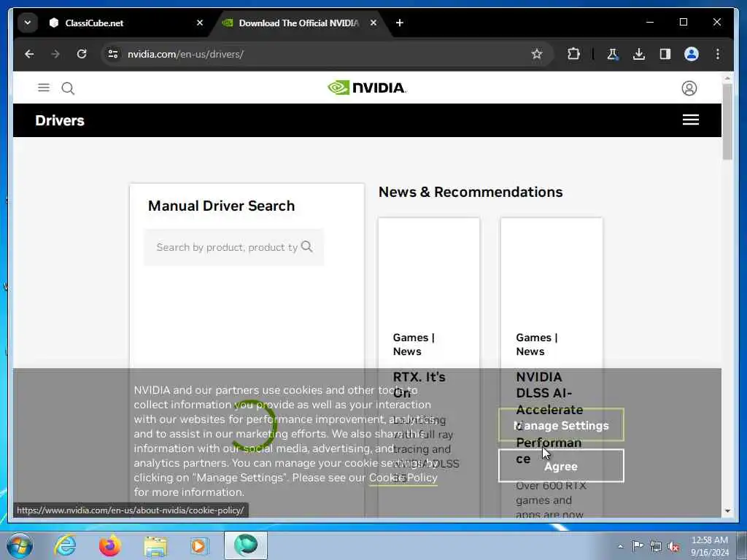Open Windows Explorer folder icon

155,546
